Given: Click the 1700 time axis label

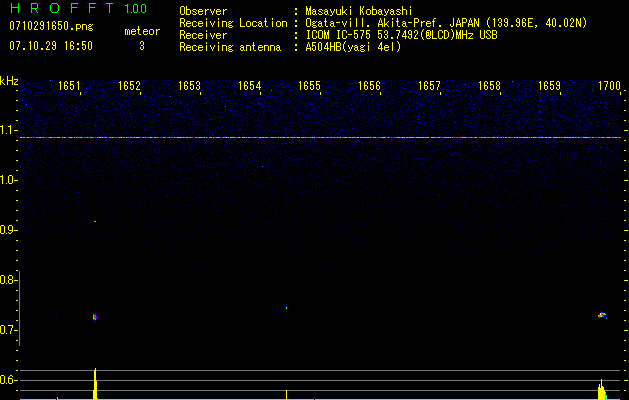Looking at the screenshot, I should (x=609, y=86).
